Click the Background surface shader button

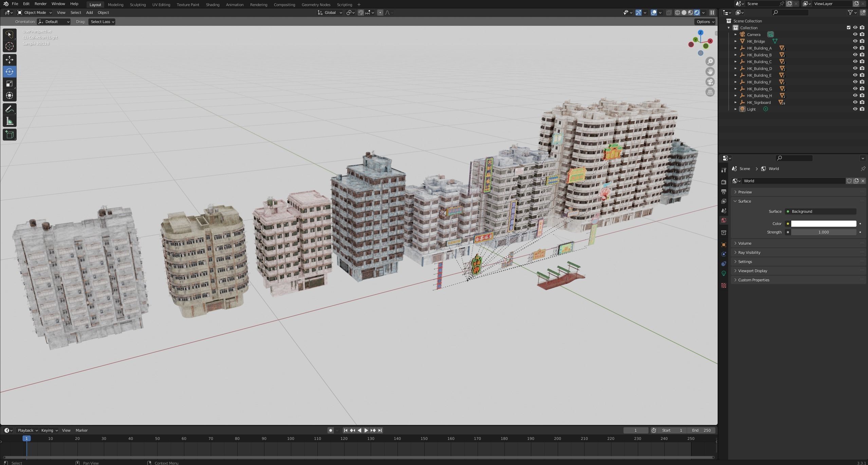click(x=820, y=211)
